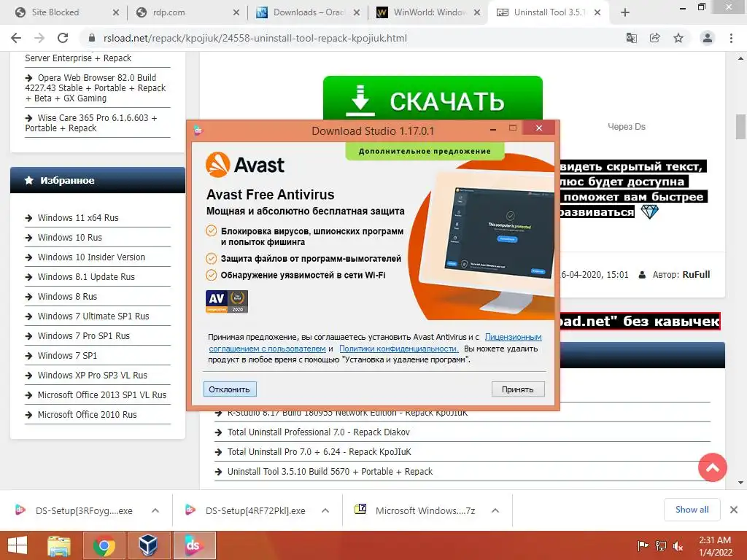Switch to the WinWorld tab
747x560 pixels.
429,12
